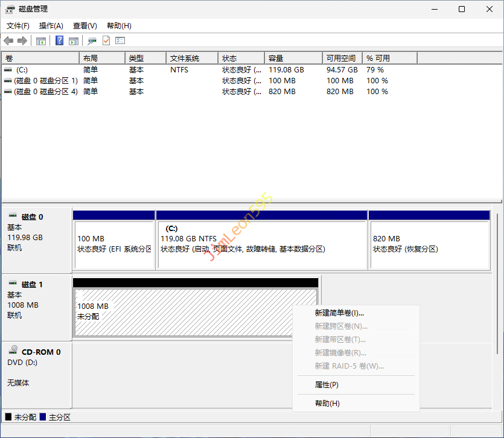Open the 操作(A) menu
Image resolution: width=504 pixels, height=438 pixels.
pos(51,26)
